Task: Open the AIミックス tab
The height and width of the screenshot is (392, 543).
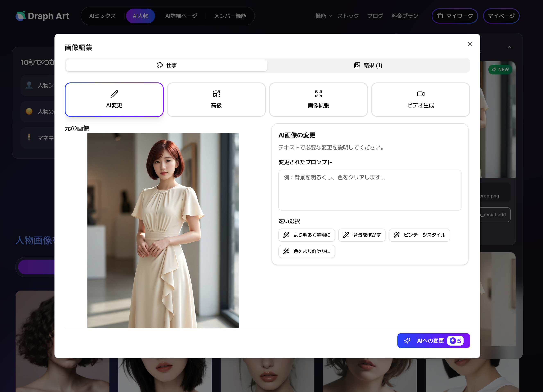Action: coord(102,16)
